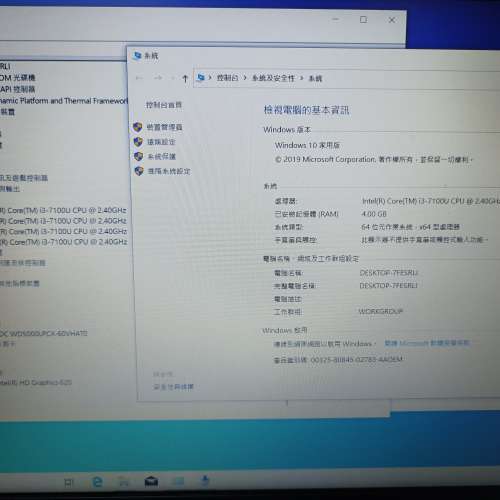Click the System window title icon
This screenshot has height=500, width=500.
137,56
